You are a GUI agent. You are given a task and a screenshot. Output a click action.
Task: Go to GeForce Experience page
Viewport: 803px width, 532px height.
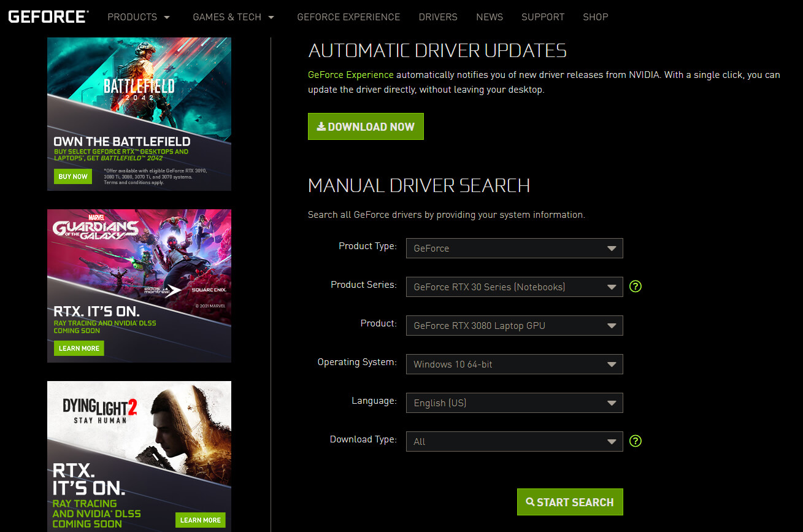coord(348,17)
